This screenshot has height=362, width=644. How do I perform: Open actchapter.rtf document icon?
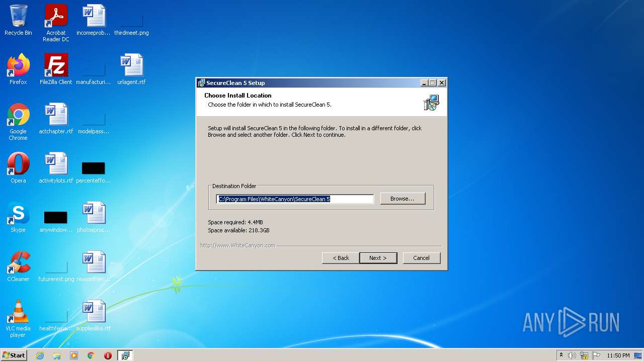coord(56,119)
